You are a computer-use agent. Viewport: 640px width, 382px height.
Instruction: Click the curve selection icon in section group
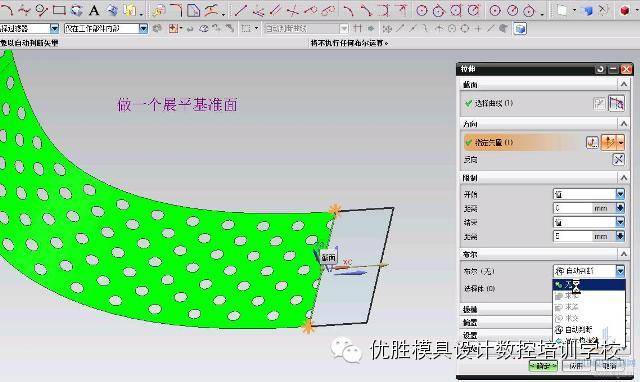[x=616, y=103]
